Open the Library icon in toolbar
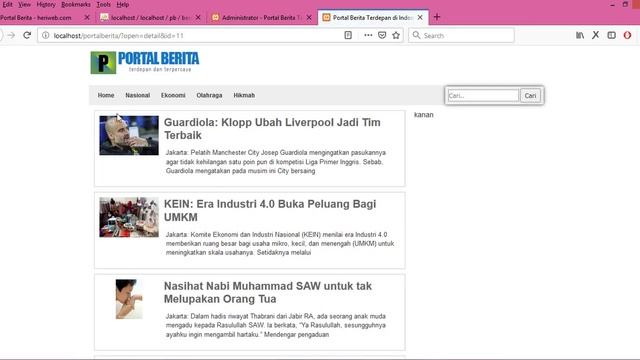This screenshot has height=360, width=640. (x=580, y=36)
